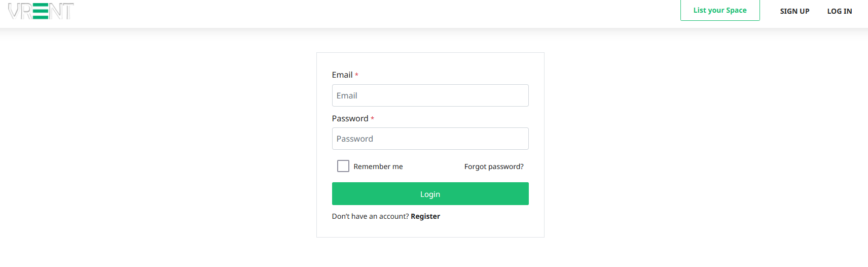The width and height of the screenshot is (868, 267).
Task: Click the green stripes in the VRENT logo
Action: (41, 11)
